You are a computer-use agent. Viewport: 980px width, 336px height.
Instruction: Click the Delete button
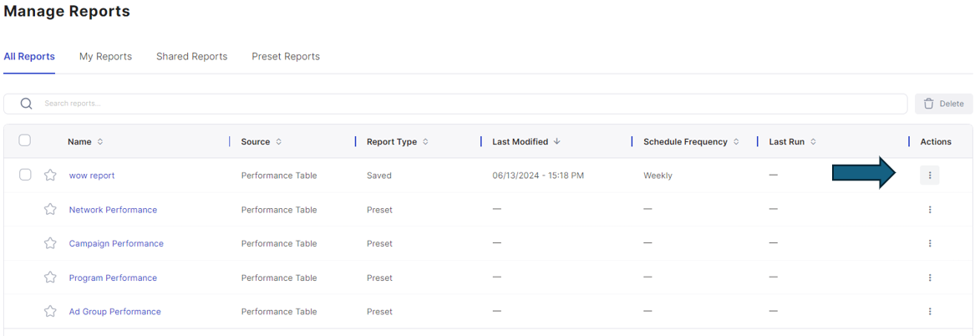click(944, 104)
